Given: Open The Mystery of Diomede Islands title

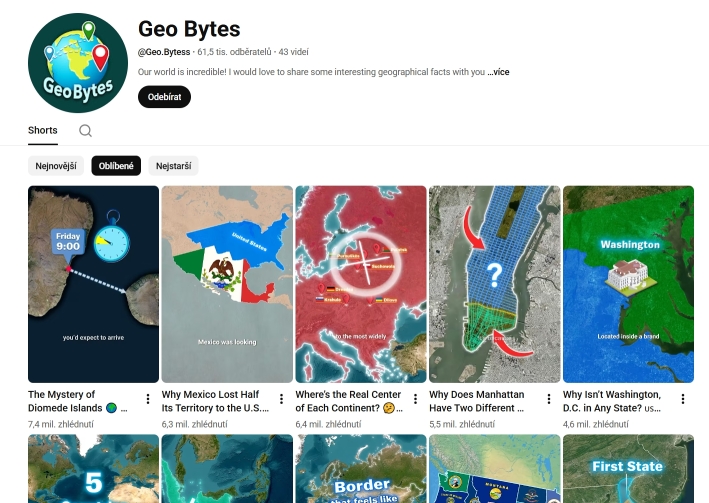Looking at the screenshot, I should pyautogui.click(x=78, y=401).
